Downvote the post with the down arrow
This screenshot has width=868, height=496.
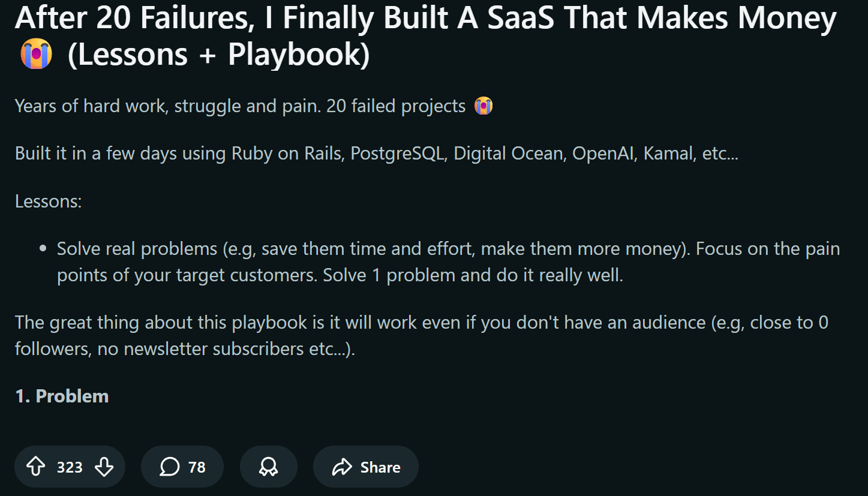104,467
